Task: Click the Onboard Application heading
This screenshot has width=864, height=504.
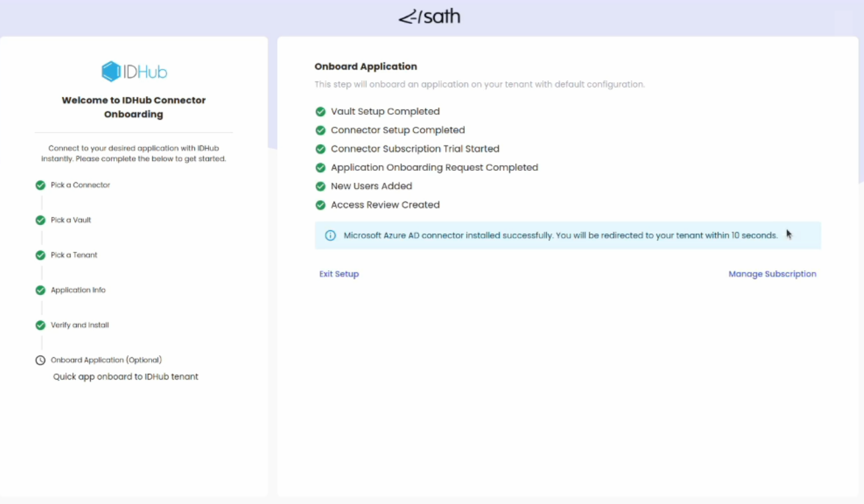Action: [x=365, y=67]
